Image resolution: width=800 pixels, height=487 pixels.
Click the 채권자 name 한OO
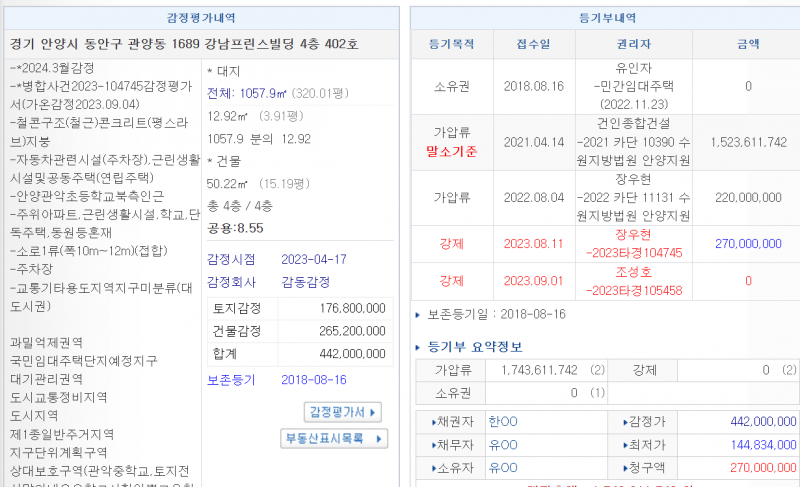pyautogui.click(x=502, y=421)
